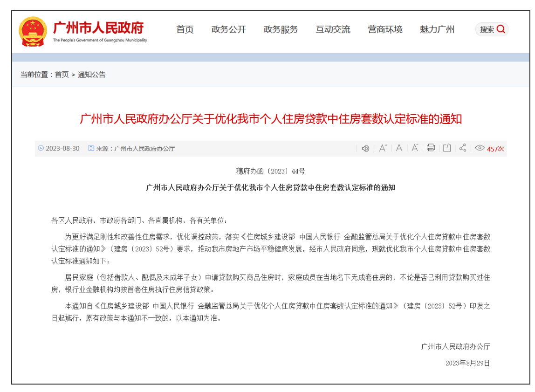
Task: Print the notice using printer icon
Action: click(x=431, y=148)
